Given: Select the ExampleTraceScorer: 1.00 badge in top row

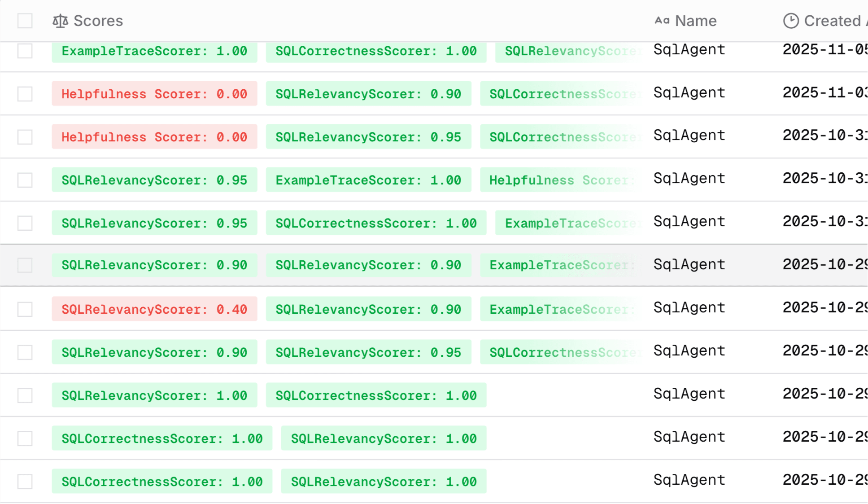Looking at the screenshot, I should (154, 51).
